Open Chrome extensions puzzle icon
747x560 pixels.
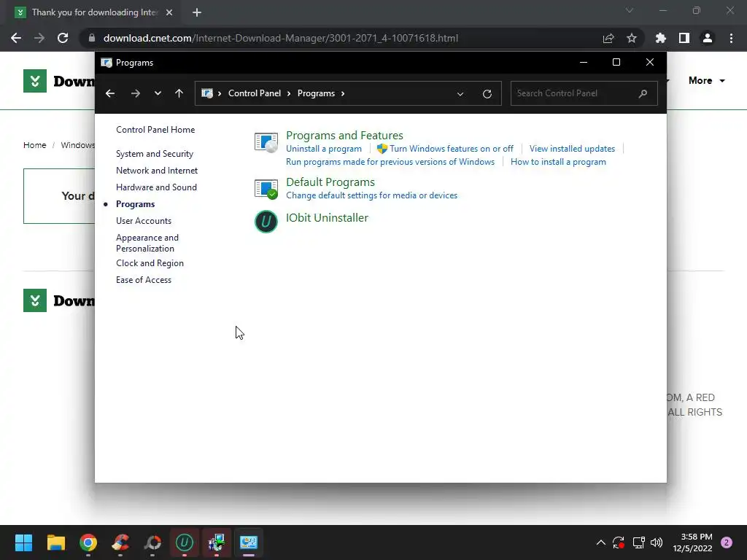tap(661, 38)
